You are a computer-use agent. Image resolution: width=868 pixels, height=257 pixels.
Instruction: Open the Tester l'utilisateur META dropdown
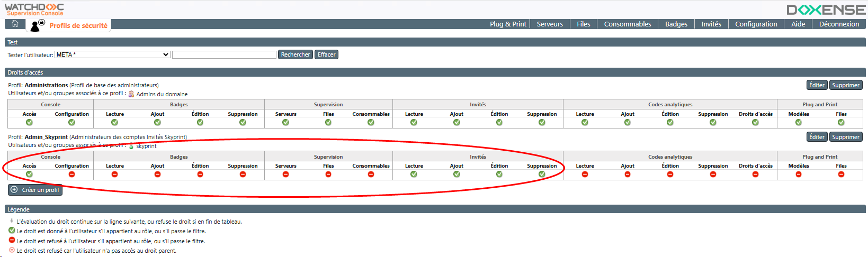click(112, 54)
